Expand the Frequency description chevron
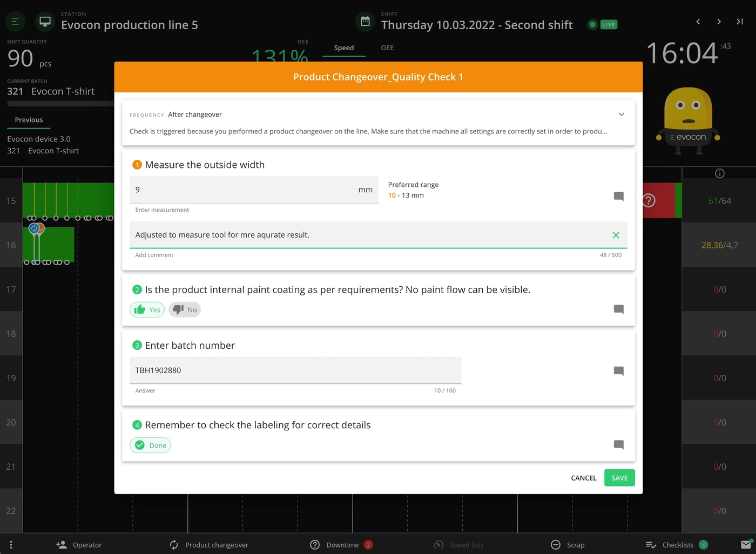 621,114
